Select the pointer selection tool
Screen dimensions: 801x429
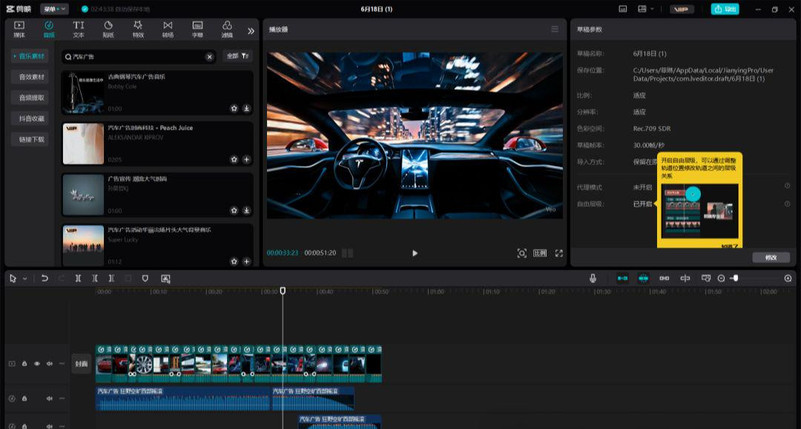[x=13, y=278]
